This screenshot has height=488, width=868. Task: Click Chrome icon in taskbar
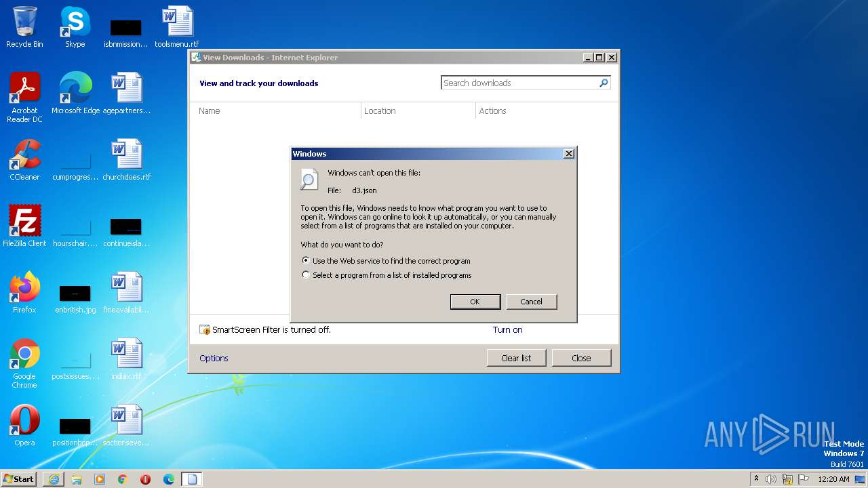pyautogui.click(x=123, y=479)
